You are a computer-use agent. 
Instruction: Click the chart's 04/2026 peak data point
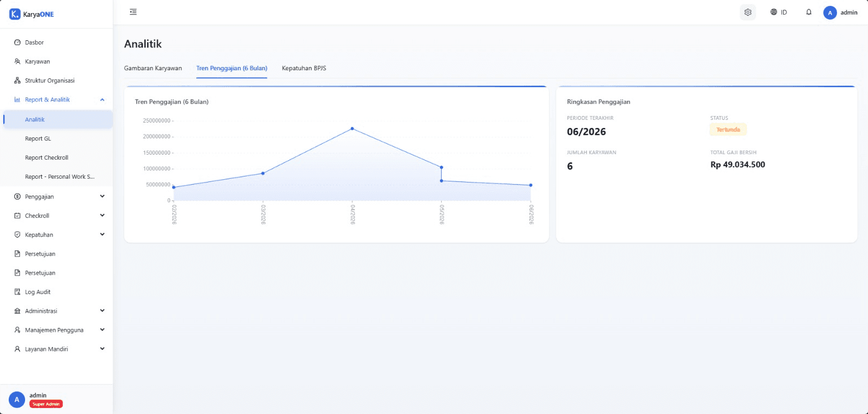pyautogui.click(x=352, y=129)
